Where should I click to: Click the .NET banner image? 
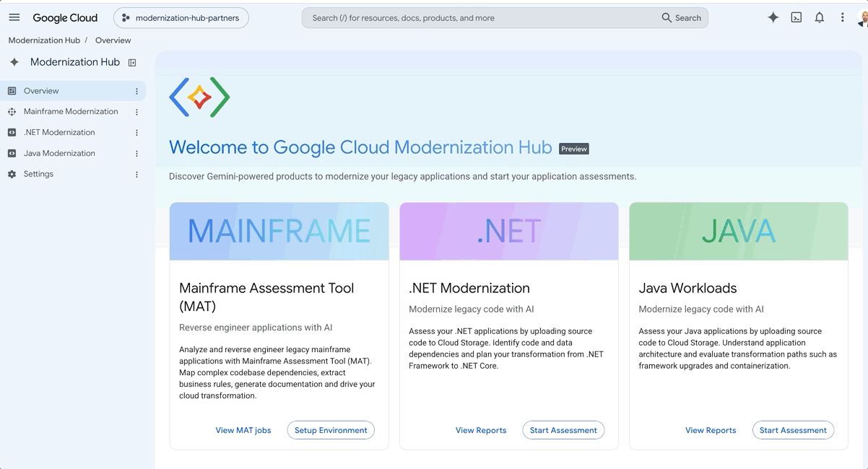509,231
